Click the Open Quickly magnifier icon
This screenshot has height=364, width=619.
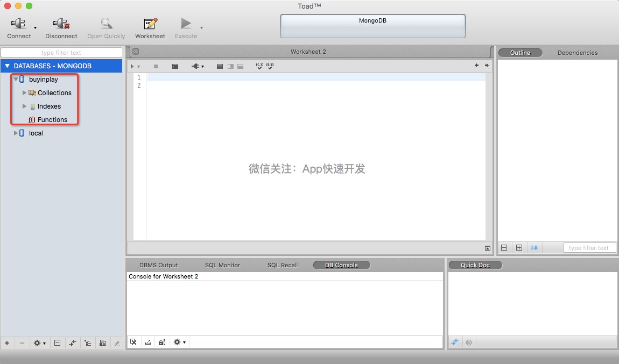point(106,23)
